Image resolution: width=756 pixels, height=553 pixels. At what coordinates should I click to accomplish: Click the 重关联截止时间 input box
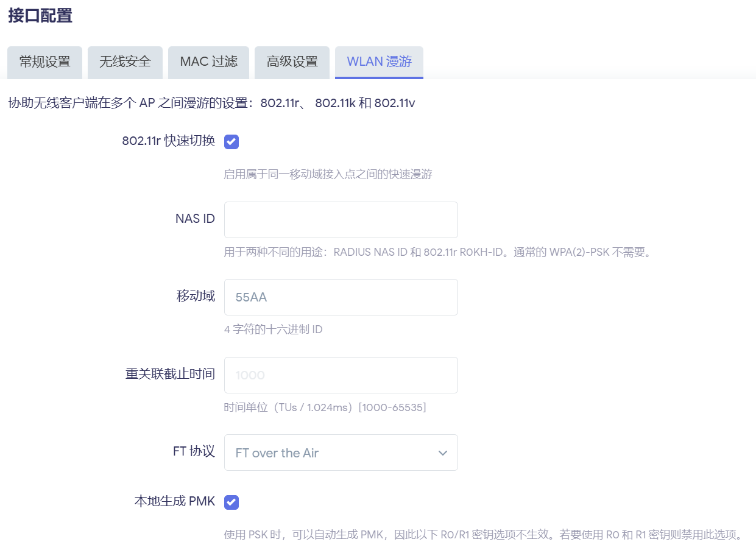pos(341,375)
